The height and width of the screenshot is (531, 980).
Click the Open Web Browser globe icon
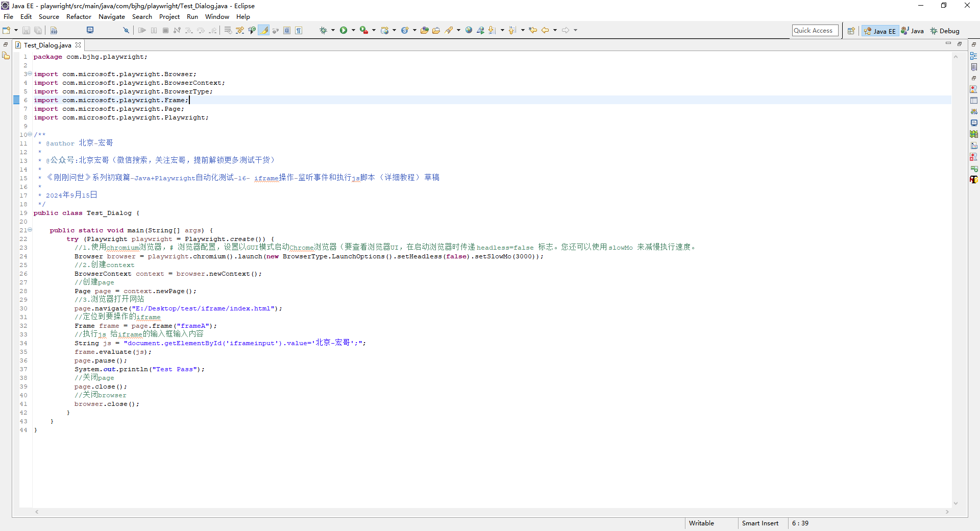[x=469, y=31]
